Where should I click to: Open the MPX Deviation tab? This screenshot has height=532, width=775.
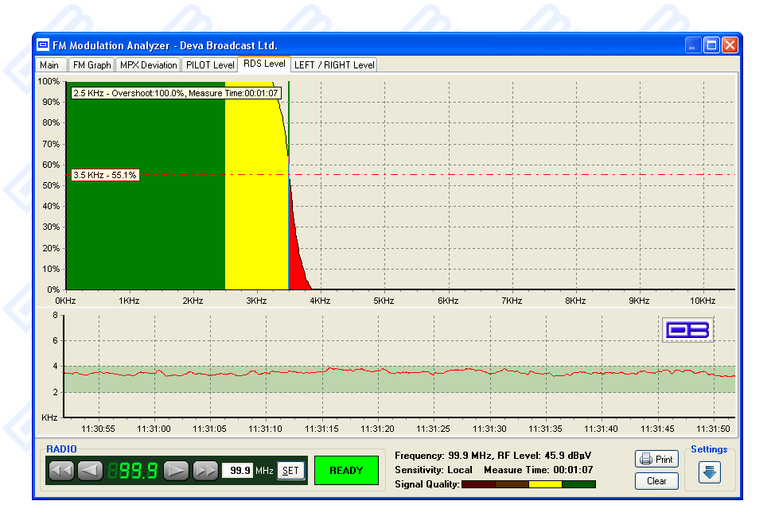(x=148, y=65)
